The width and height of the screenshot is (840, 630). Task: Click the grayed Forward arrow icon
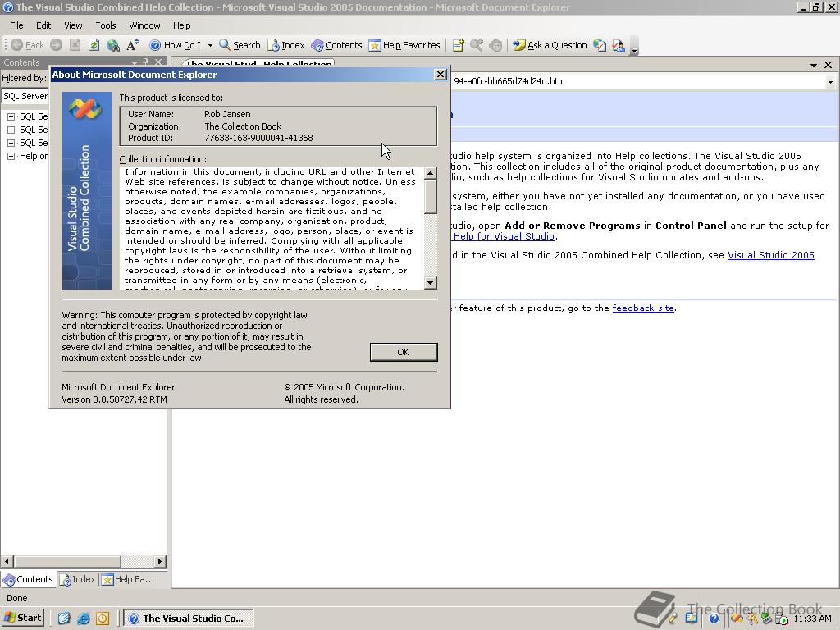click(x=57, y=46)
